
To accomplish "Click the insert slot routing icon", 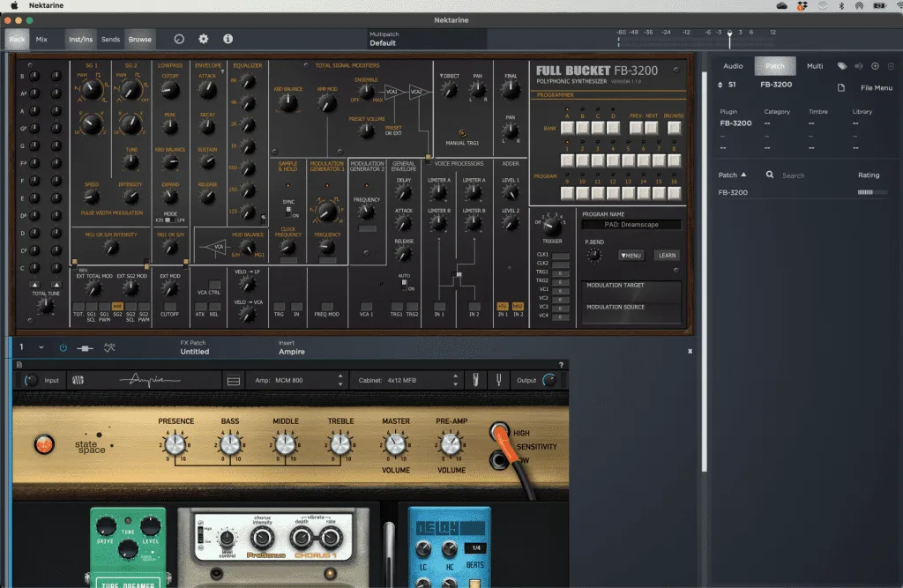I will click(85, 348).
